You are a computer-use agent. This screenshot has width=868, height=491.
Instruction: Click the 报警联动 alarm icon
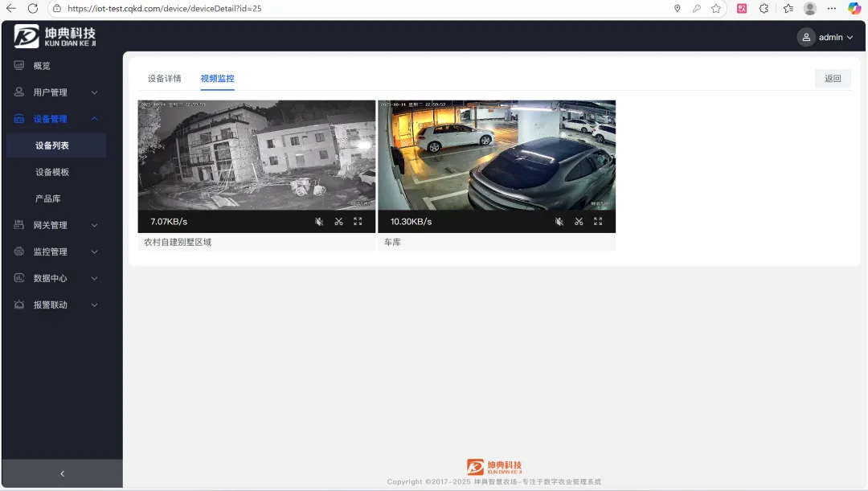coord(18,305)
